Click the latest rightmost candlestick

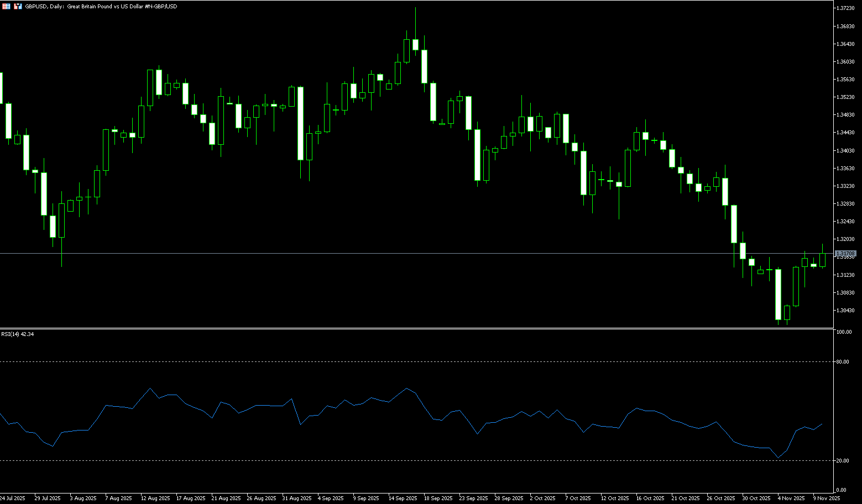pos(822,260)
